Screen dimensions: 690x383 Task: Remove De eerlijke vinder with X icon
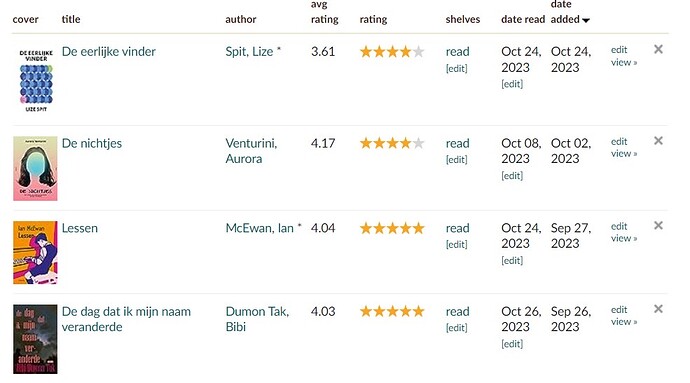[658, 49]
